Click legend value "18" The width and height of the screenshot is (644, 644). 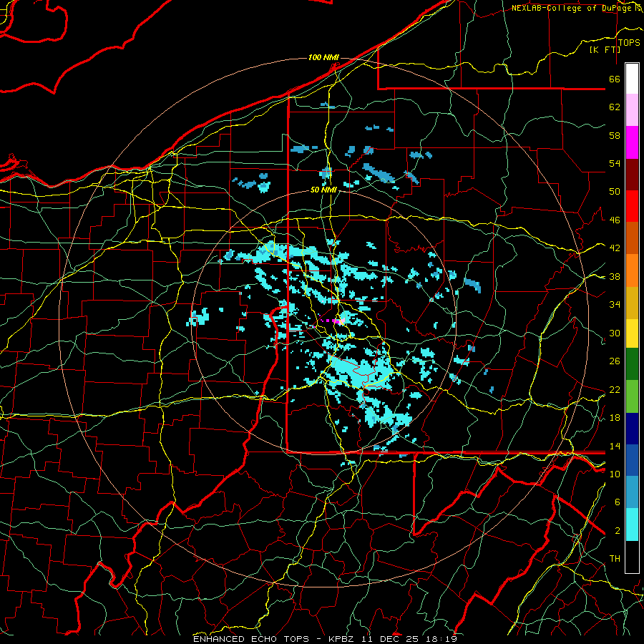pos(615,418)
